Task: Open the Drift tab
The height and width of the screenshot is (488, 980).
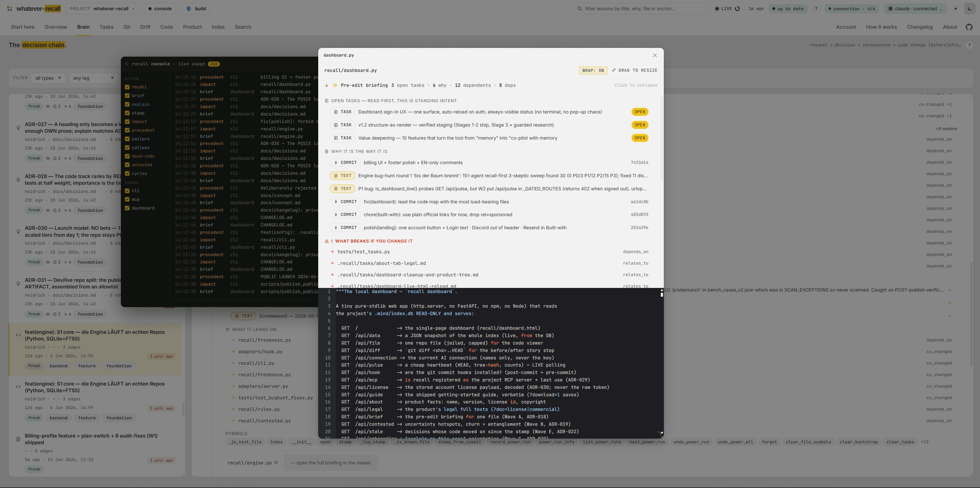Action: coord(145,27)
